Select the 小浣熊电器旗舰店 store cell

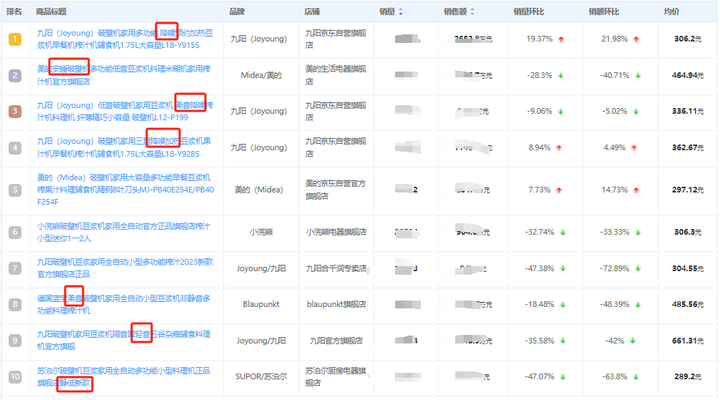(336, 232)
